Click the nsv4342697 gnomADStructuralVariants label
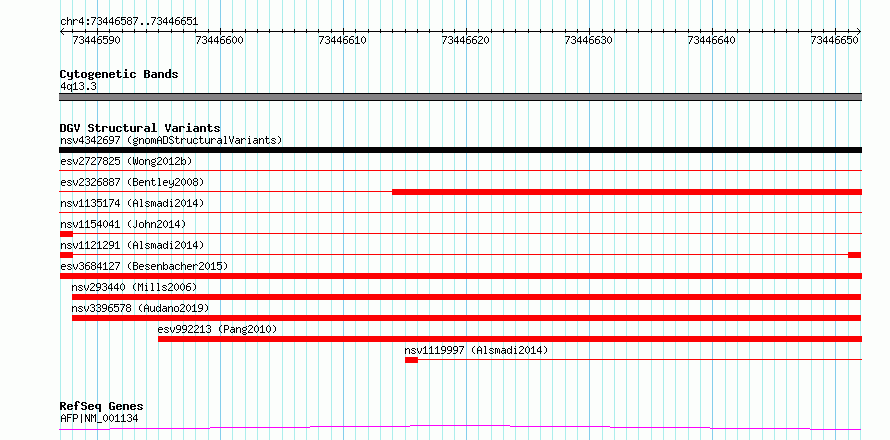The width and height of the screenshot is (890, 440). (x=171, y=140)
